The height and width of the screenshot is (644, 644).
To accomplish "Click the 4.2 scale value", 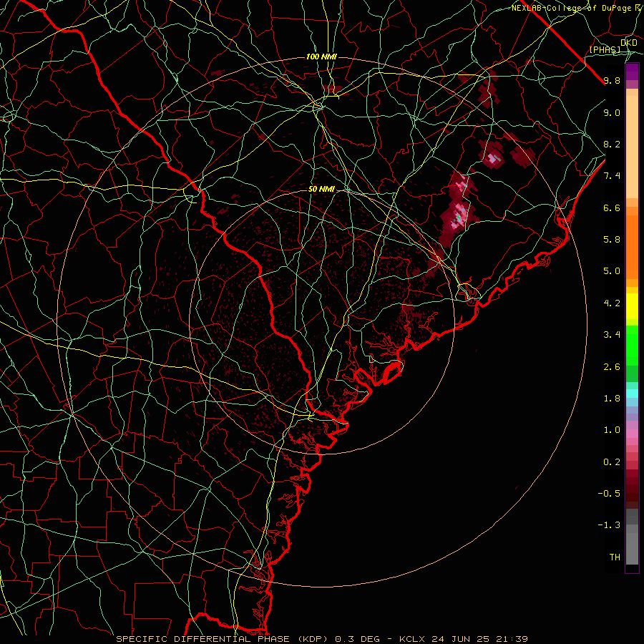I will pyautogui.click(x=612, y=303).
